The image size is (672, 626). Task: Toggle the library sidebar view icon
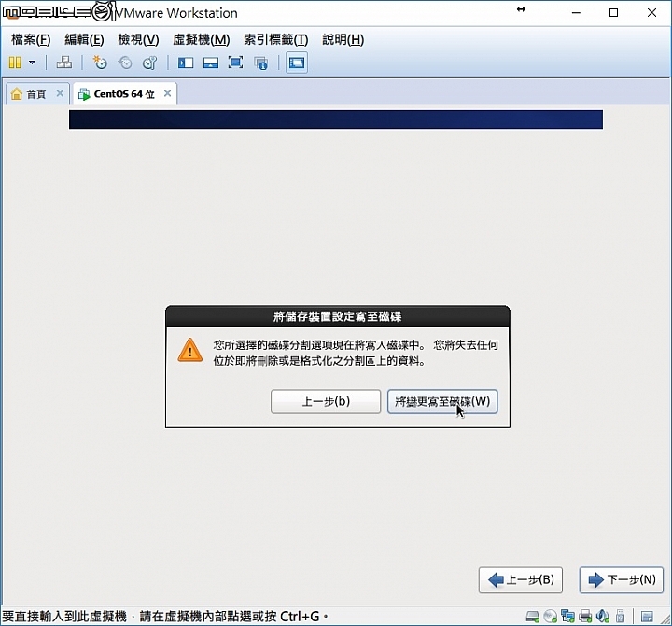186,63
